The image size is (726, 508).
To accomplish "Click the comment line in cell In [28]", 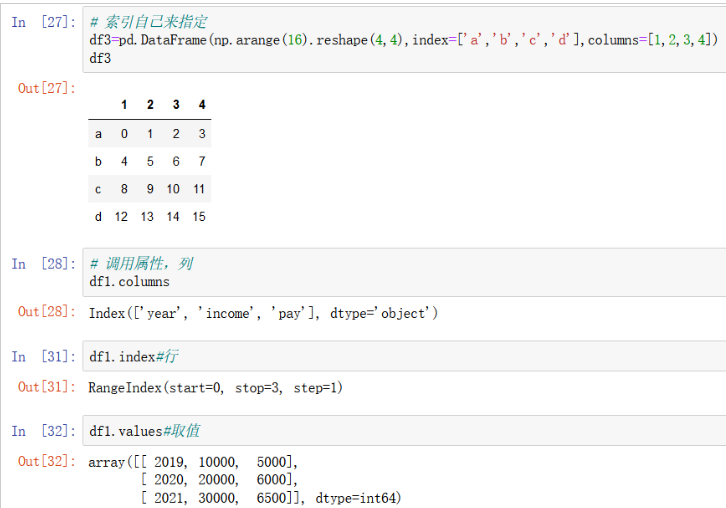I will [x=142, y=263].
